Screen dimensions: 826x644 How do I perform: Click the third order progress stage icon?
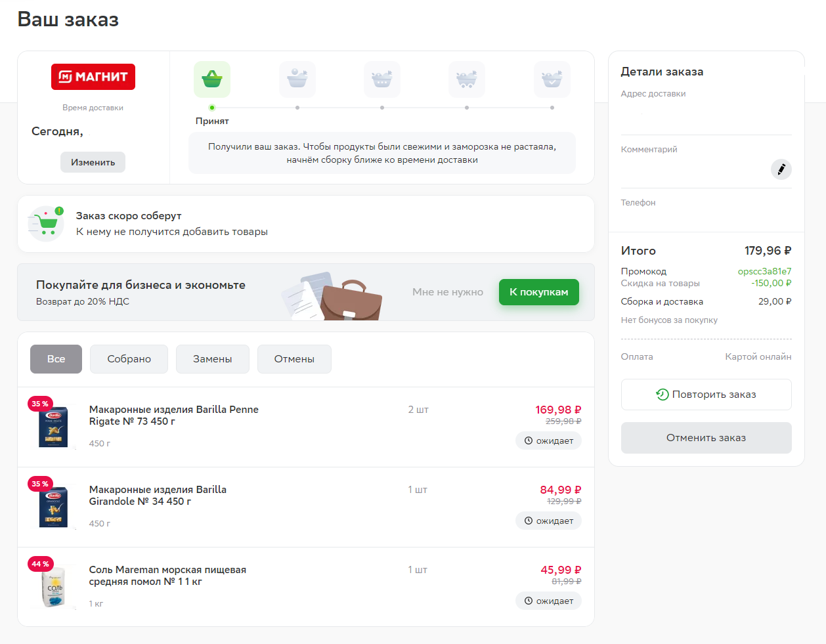[x=382, y=79]
